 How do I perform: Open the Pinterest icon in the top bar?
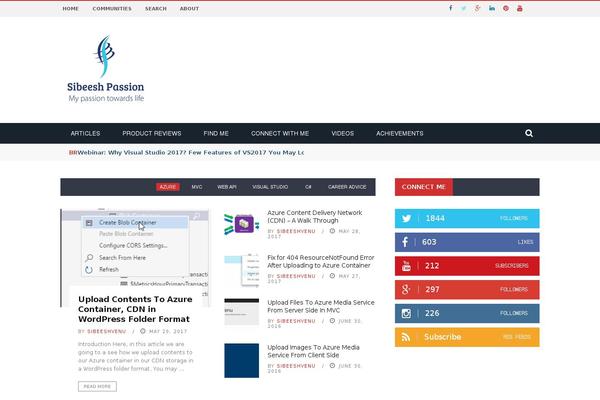click(506, 8)
